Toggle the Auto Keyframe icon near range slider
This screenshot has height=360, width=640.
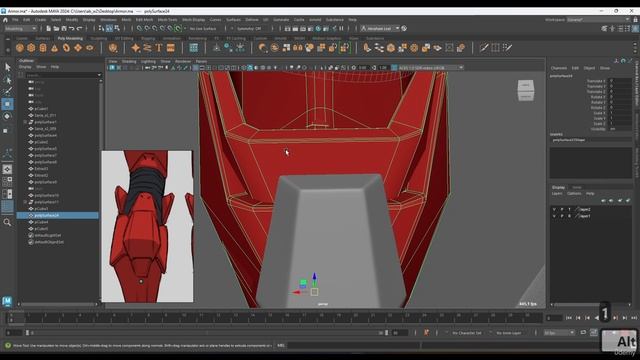tap(426, 333)
